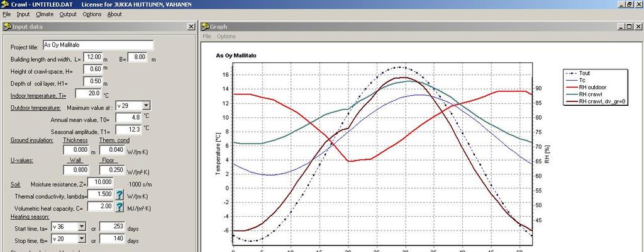Open the Graph window File menu
The height and width of the screenshot is (252, 644).
(206, 37)
